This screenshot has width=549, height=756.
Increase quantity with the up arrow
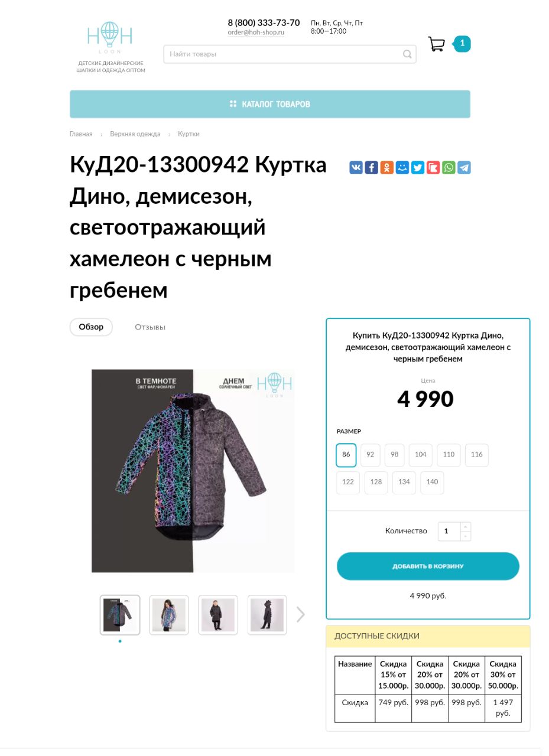pyautogui.click(x=465, y=526)
